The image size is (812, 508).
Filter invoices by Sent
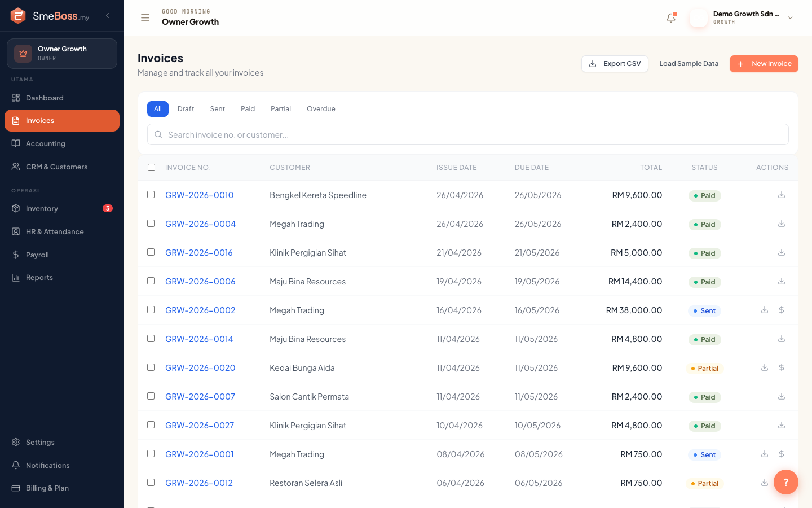coord(218,109)
